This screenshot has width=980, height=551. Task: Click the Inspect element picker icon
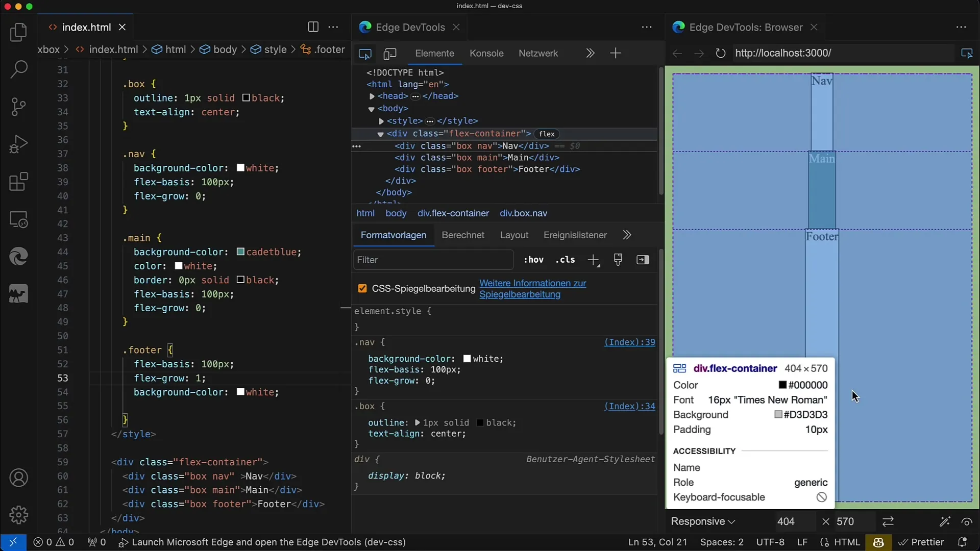365,53
